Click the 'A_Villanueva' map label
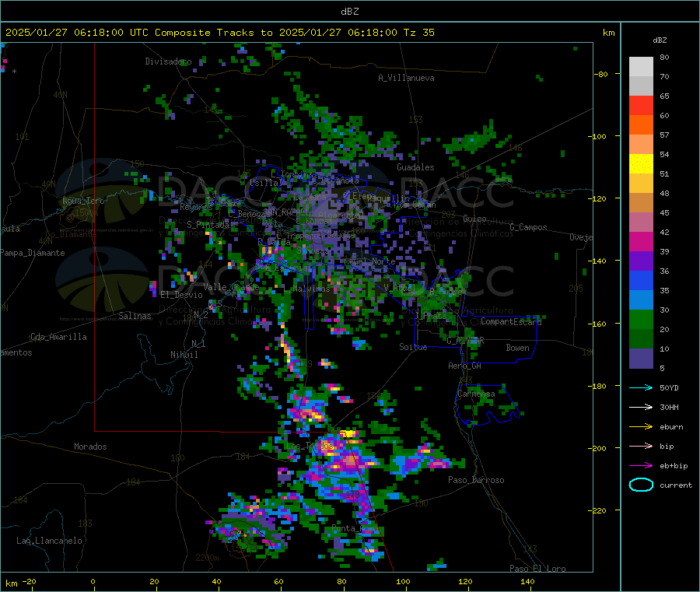 click(x=406, y=78)
